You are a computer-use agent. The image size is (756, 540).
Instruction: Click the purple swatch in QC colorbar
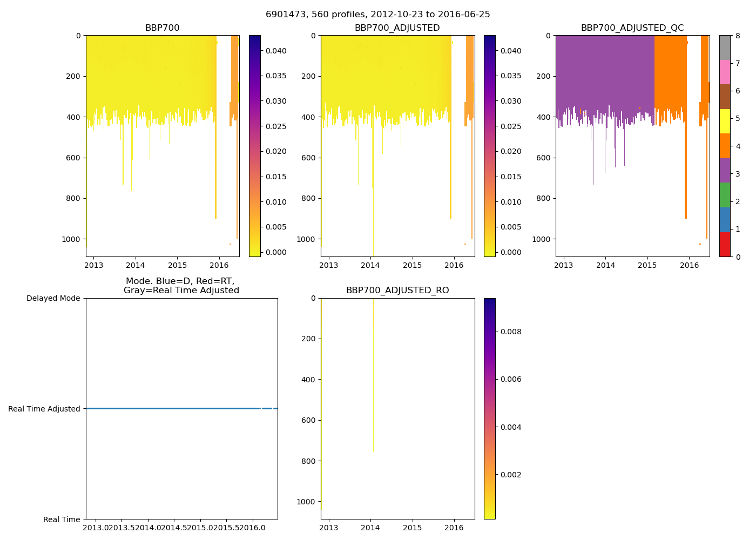[725, 170]
